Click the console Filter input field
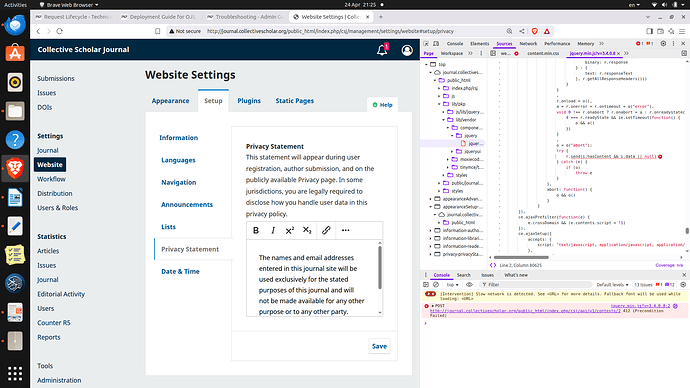This screenshot has width=690, height=388. [x=535, y=285]
